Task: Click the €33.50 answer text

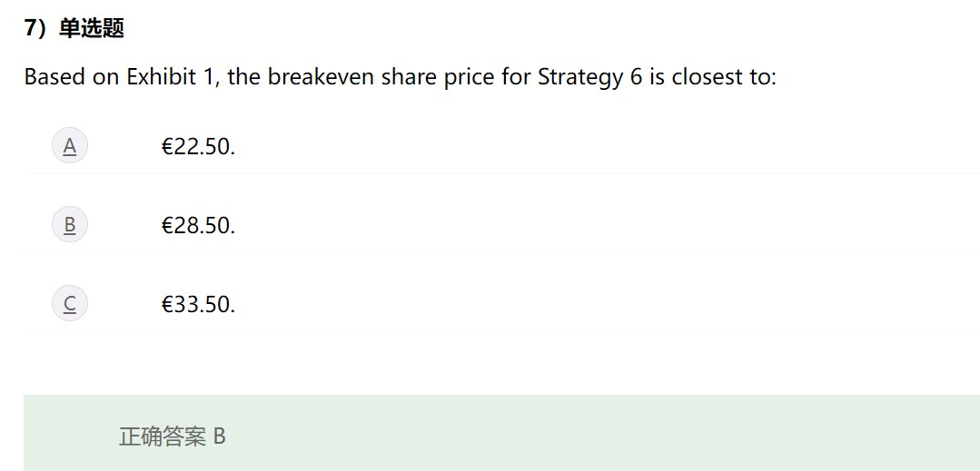Action: (x=198, y=304)
